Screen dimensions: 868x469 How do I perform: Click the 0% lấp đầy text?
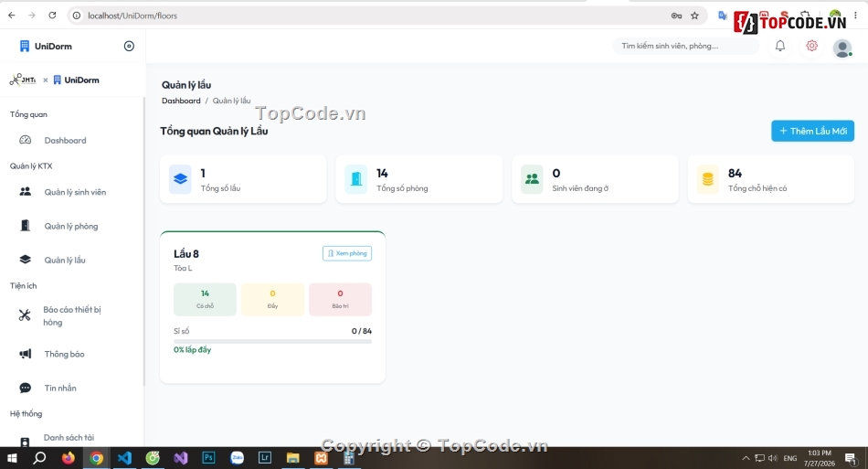(192, 350)
